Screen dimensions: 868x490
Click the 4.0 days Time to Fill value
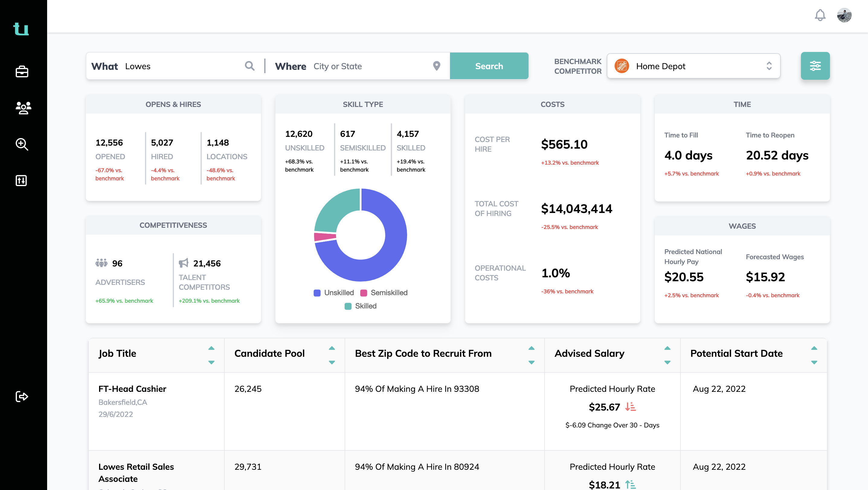pyautogui.click(x=688, y=155)
